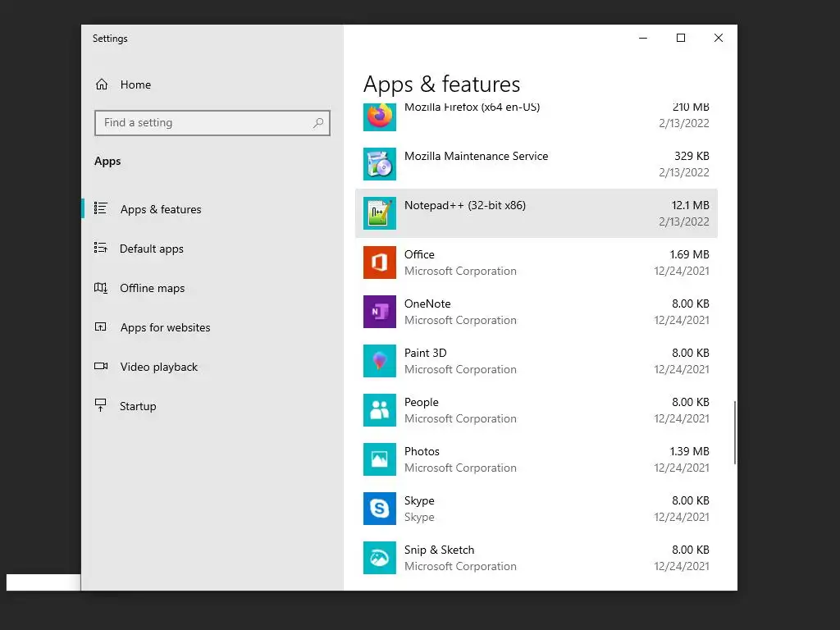Image resolution: width=840 pixels, height=630 pixels.
Task: Click the Video playback camera icon
Action: (x=101, y=367)
